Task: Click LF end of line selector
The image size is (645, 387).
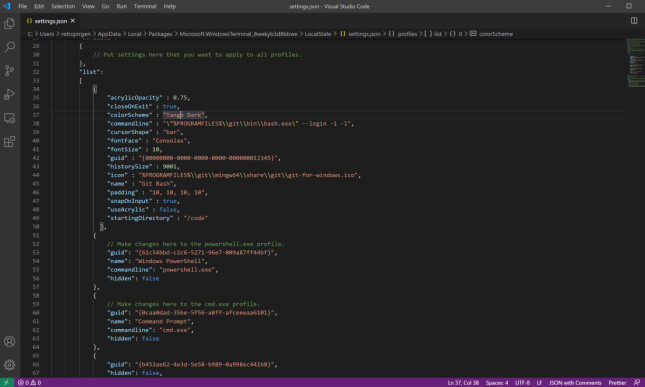Action: tap(539, 382)
